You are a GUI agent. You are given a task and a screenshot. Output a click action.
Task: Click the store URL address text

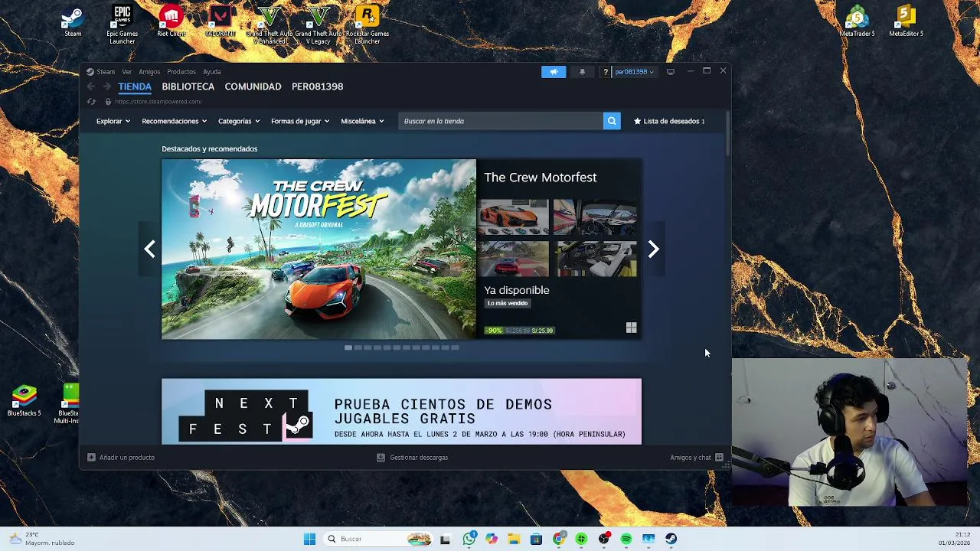click(x=158, y=102)
